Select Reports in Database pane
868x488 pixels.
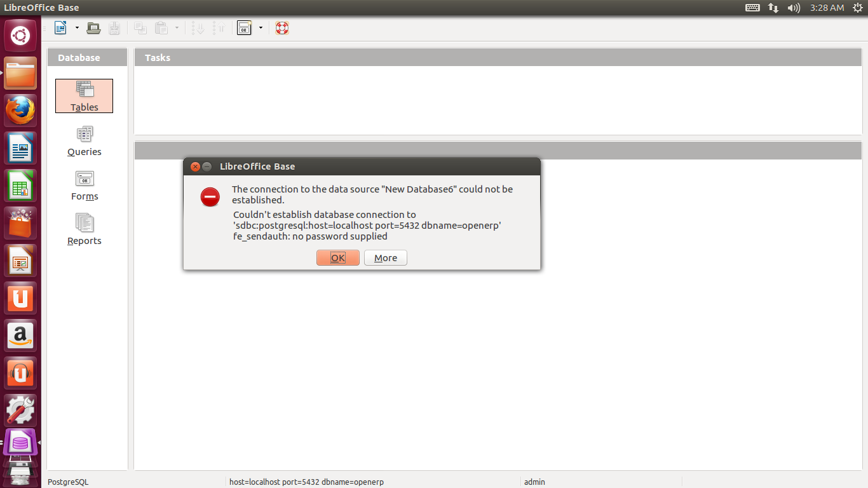click(x=85, y=230)
